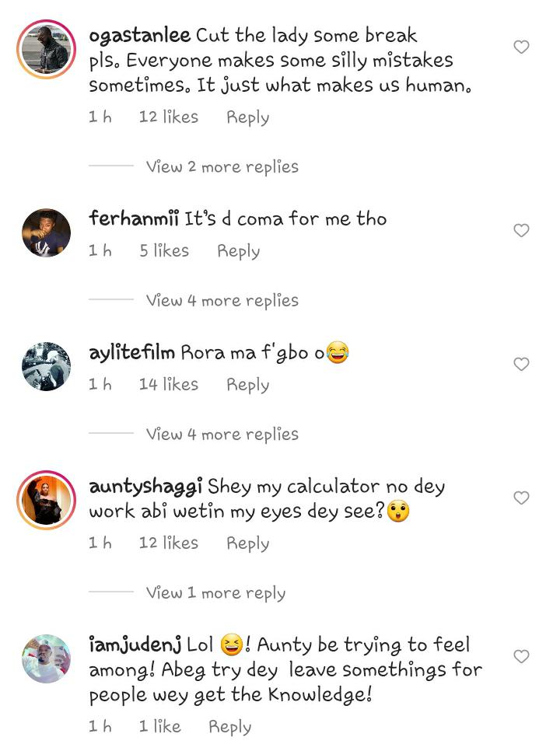Tap aylitefilm's profile avatar
Image resolution: width=560 pixels, height=744 pixels.
46,365
